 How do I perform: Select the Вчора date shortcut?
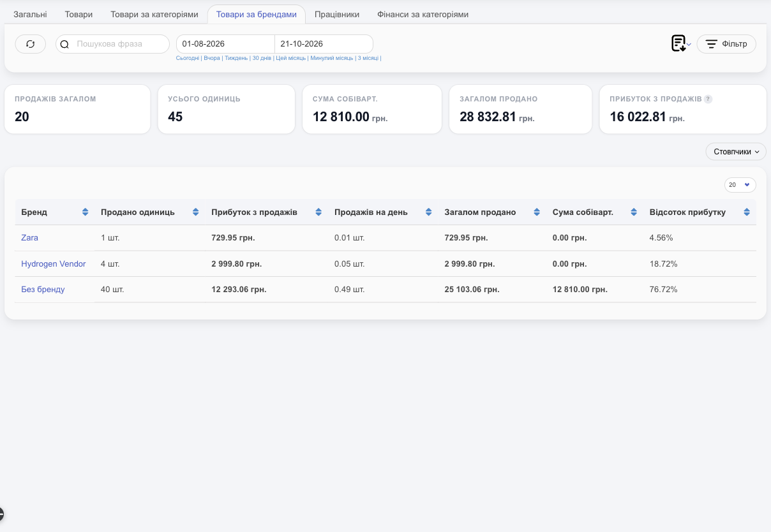pyautogui.click(x=212, y=58)
